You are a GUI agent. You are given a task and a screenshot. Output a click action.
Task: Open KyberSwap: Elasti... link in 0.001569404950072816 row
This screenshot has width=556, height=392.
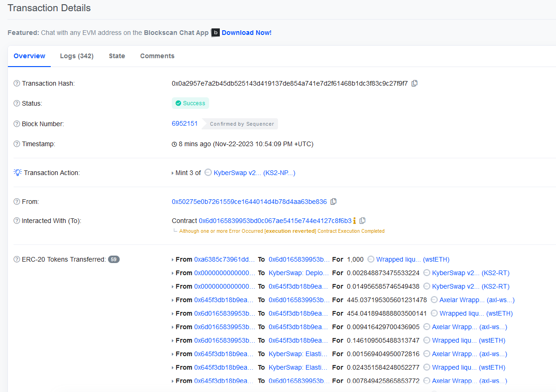[298, 354]
